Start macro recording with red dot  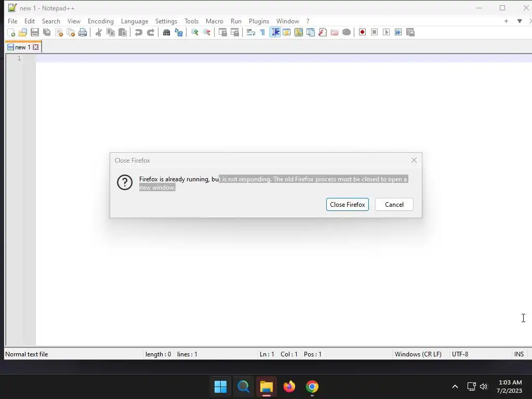[x=362, y=32]
